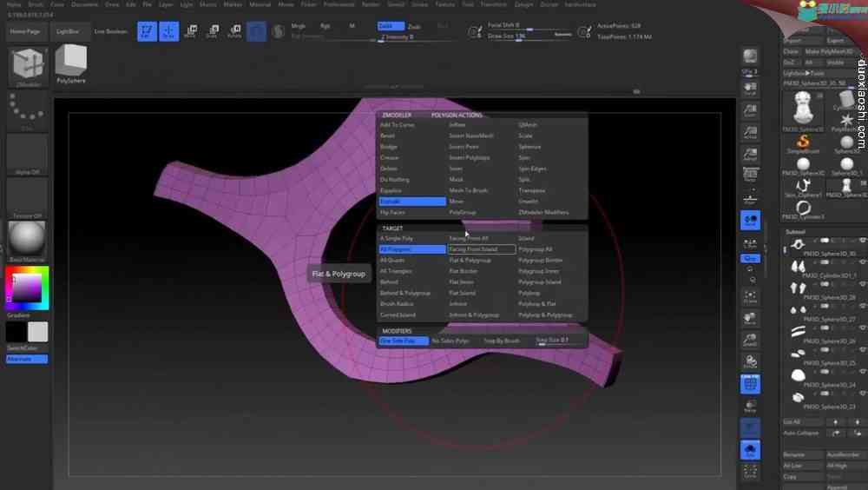868x490 pixels.
Task: Toggle the blue Solo icon
Action: pos(750,449)
